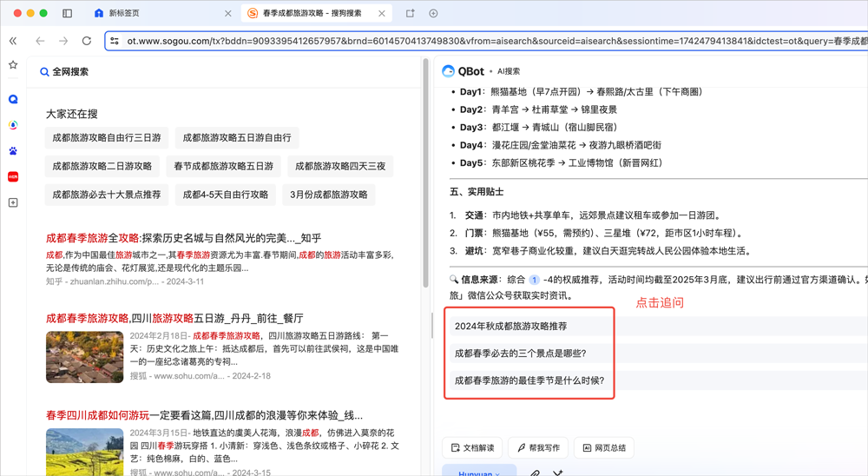
Task: Open the blue Q app in sidebar
Action: 13,100
